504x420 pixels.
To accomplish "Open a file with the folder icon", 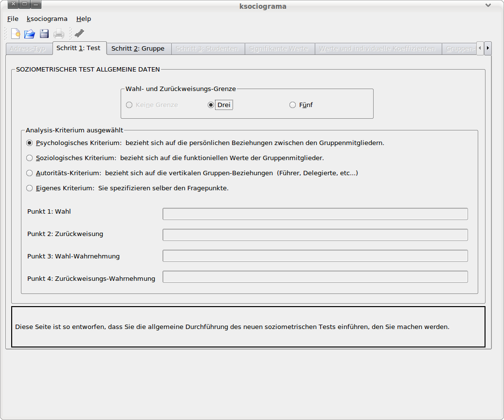I will (30, 34).
